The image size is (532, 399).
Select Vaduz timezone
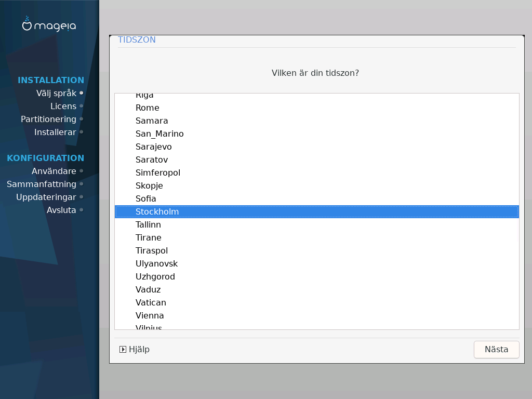pyautogui.click(x=148, y=289)
